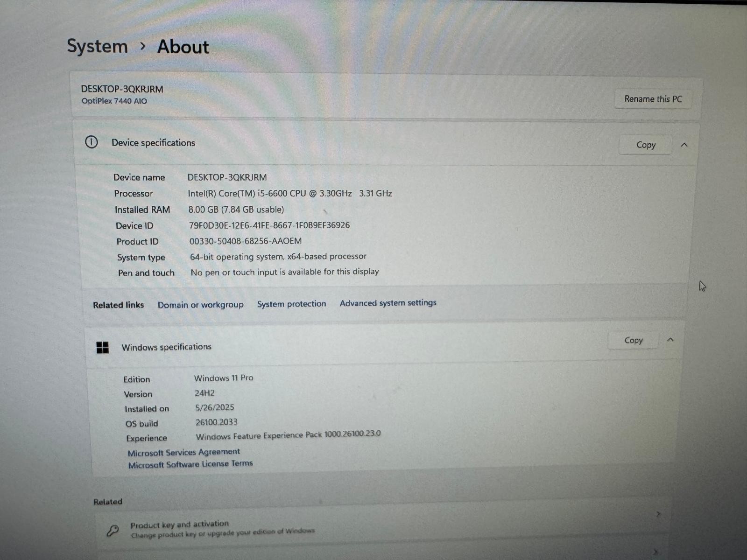The image size is (747, 560).
Task: Open Microsoft Software License Terms link
Action: [x=190, y=464]
